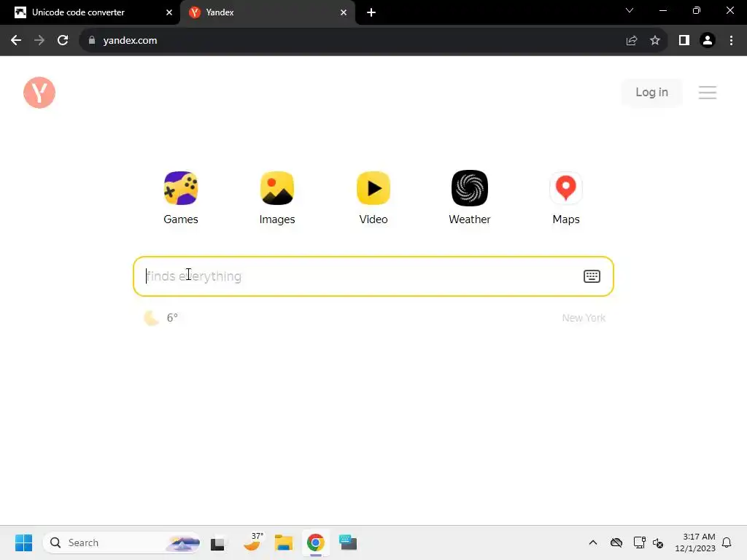This screenshot has height=560, width=747.
Task: Open the Chrome profile avatar menu
Action: (x=708, y=41)
